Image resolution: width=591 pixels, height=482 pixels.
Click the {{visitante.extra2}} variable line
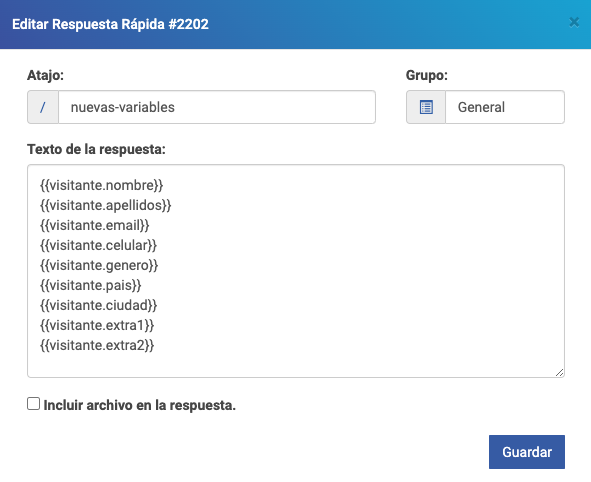pos(97,345)
